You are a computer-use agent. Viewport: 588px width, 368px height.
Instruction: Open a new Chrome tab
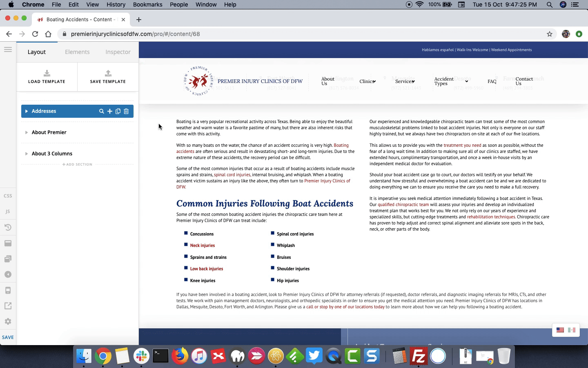point(139,20)
